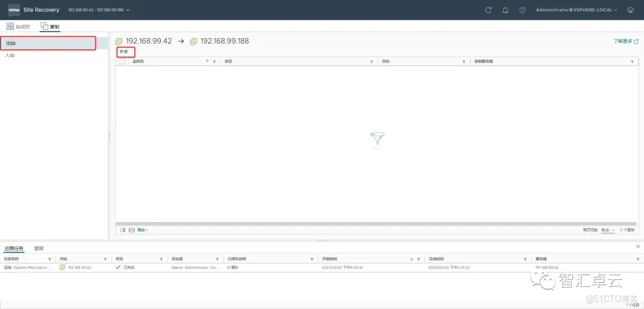
Task: Filter the replications 状态 column
Action: [371, 61]
